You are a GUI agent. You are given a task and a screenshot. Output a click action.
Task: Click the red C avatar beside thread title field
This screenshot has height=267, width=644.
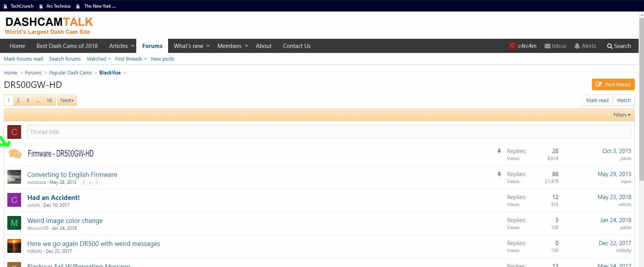click(14, 132)
